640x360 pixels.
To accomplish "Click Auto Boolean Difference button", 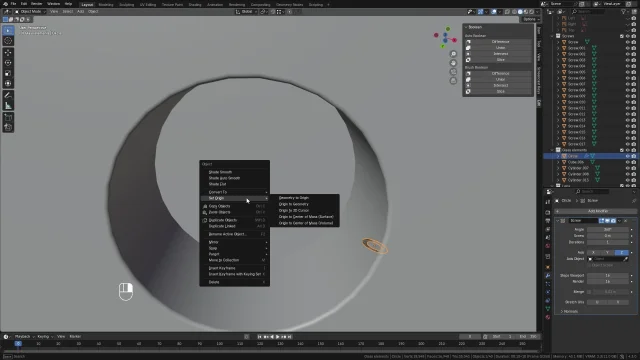I will coord(498,42).
